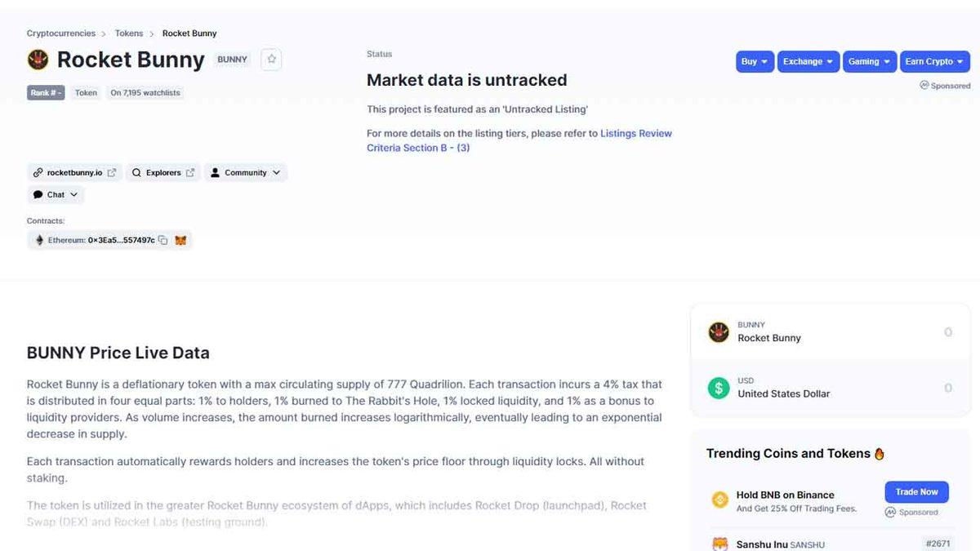Click the BUNNY token icon in the converter
This screenshot has width=980, height=551.
(x=718, y=331)
